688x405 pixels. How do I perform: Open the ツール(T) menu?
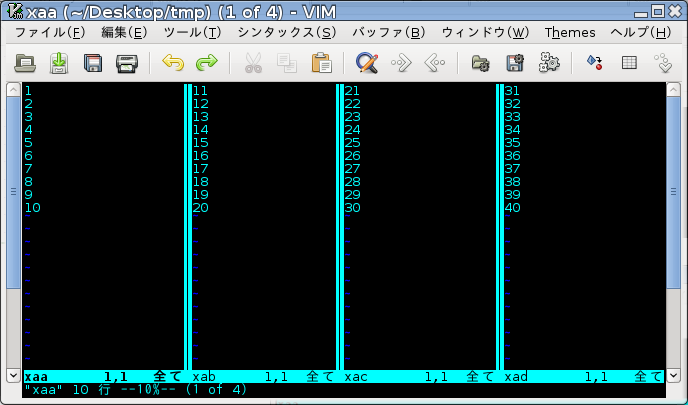click(x=193, y=32)
